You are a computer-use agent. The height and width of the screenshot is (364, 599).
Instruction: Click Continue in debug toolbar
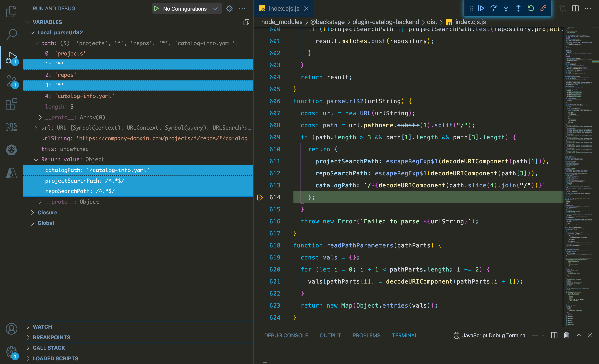[x=481, y=9]
